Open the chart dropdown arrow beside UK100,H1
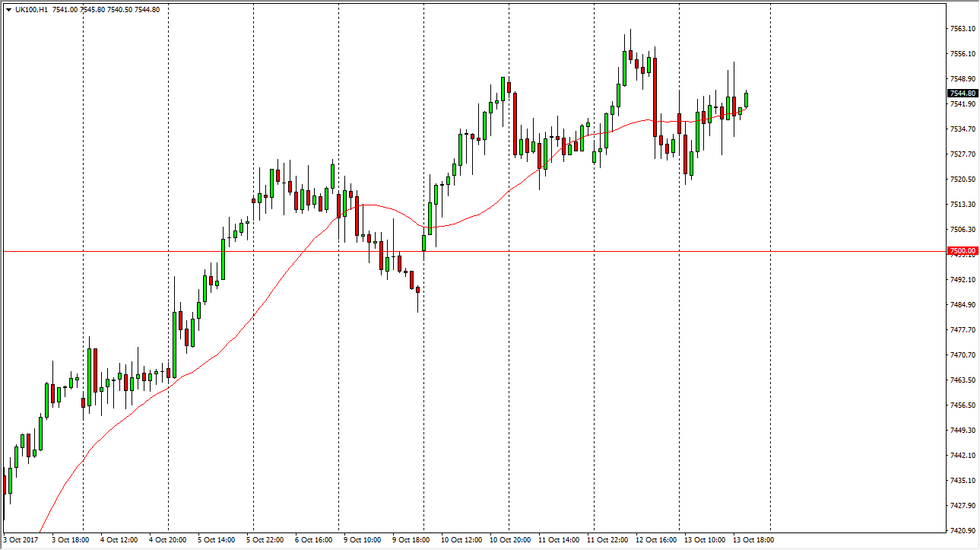980x550 pixels. [x=8, y=10]
